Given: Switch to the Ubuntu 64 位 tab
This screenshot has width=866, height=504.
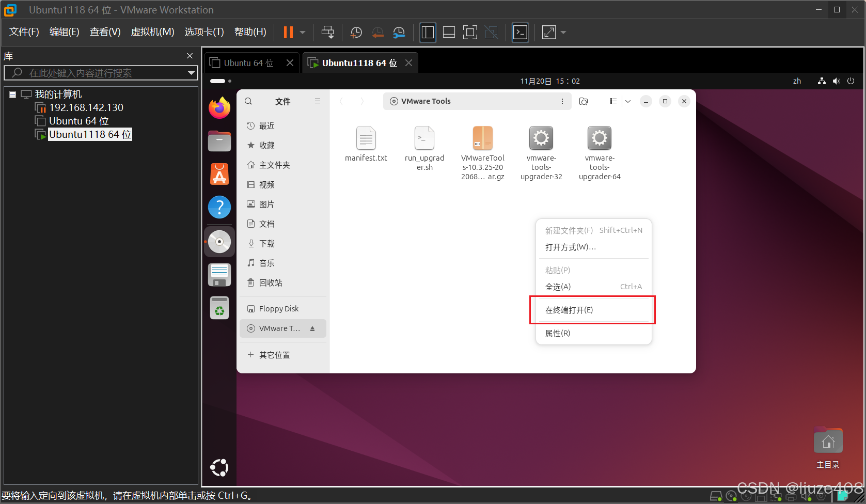Looking at the screenshot, I should [248, 63].
